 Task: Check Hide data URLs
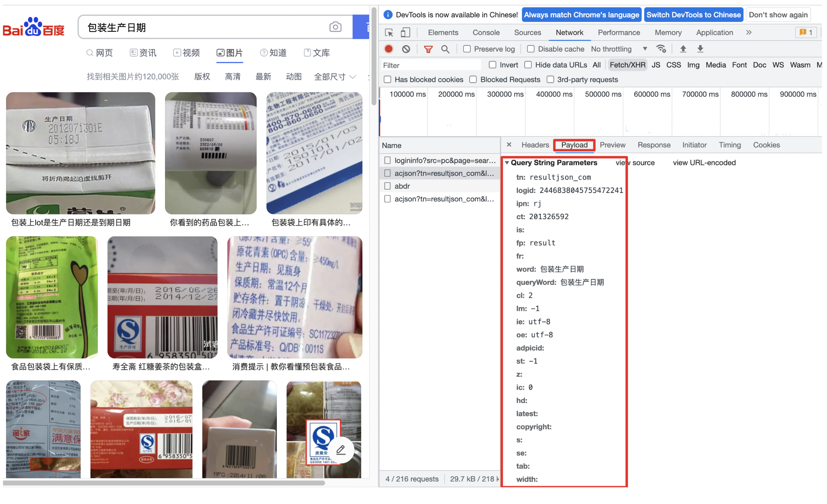528,65
